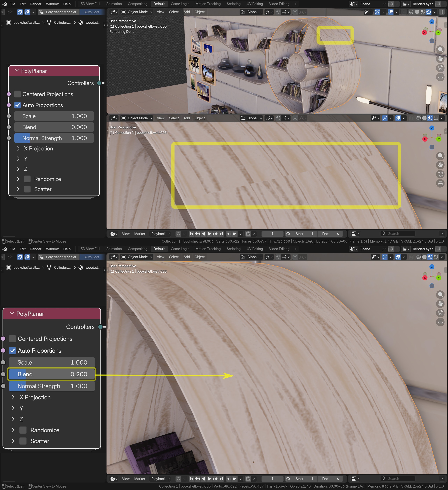The width and height of the screenshot is (448, 490).
Task: Open shading options dropdown in lower window's viewport
Action: point(442,257)
